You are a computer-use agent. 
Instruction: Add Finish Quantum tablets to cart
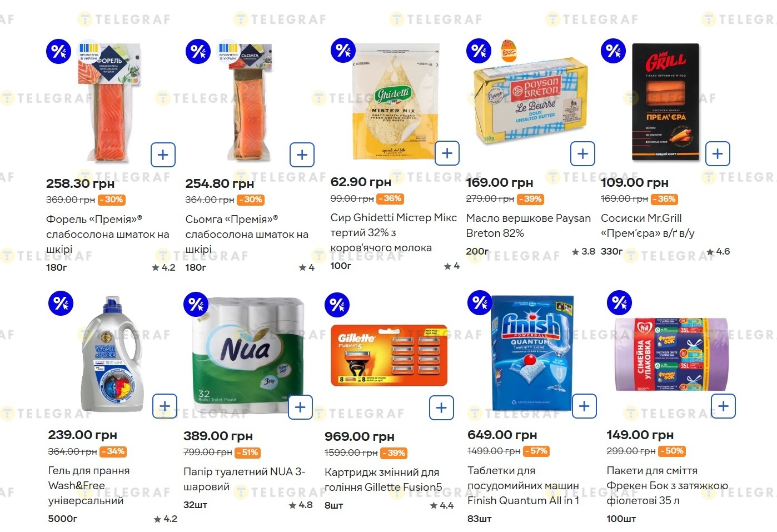point(584,406)
